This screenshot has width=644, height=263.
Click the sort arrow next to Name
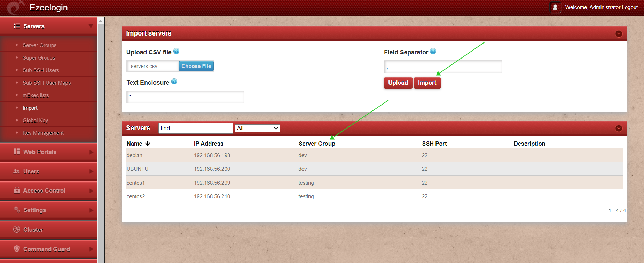pyautogui.click(x=148, y=144)
